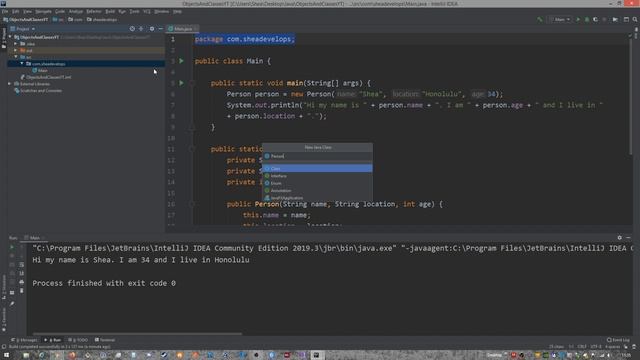Click the pin tab icon in Run panel
Viewport: 640px width, 360px height.
point(12,303)
